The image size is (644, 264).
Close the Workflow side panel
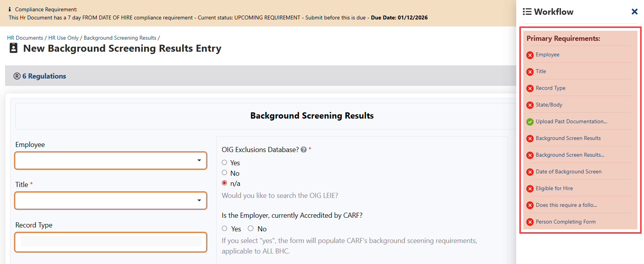click(x=634, y=12)
